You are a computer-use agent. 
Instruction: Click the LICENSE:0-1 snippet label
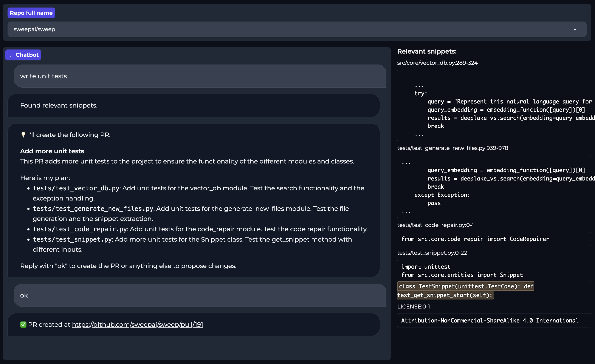pyautogui.click(x=413, y=307)
